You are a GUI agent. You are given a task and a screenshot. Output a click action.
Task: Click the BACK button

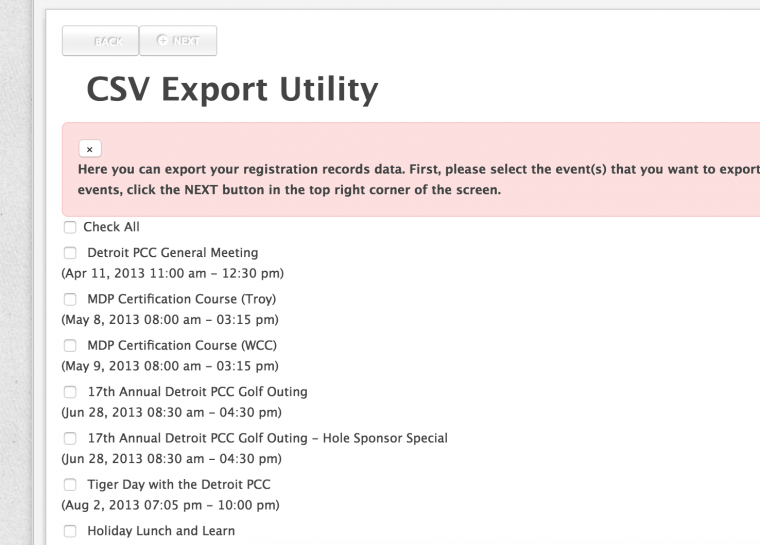100,41
